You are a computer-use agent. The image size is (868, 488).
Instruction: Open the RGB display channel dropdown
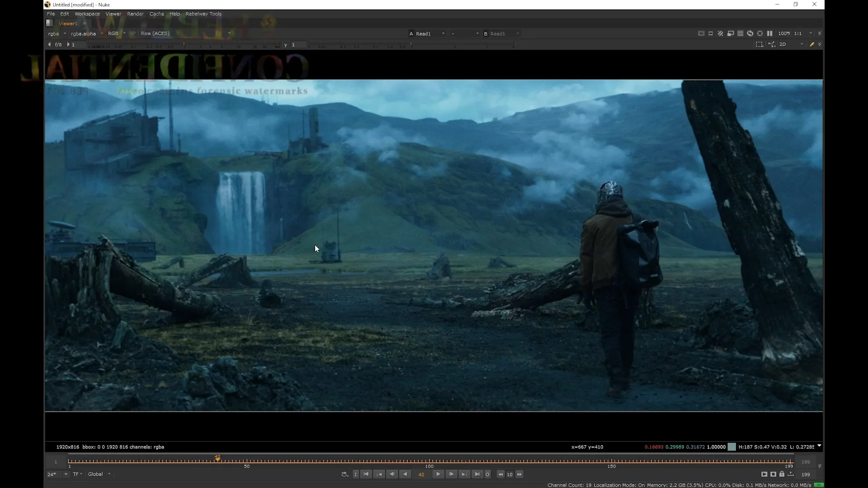pyautogui.click(x=117, y=33)
